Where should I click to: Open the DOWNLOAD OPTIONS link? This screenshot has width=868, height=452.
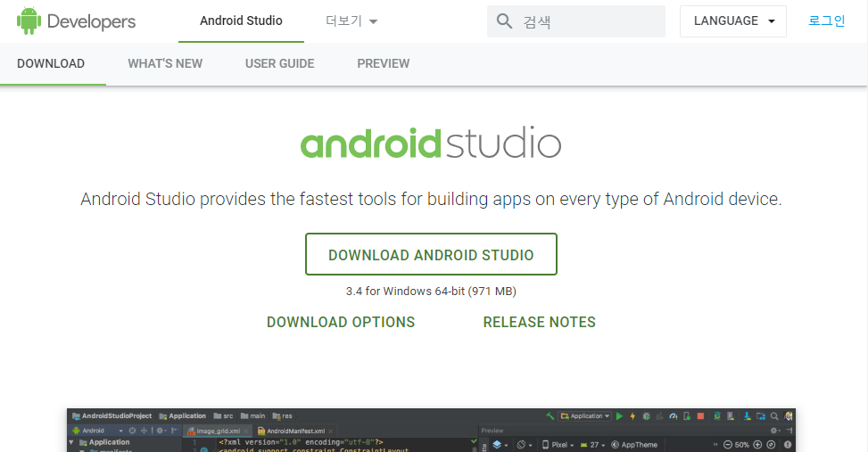[341, 322]
